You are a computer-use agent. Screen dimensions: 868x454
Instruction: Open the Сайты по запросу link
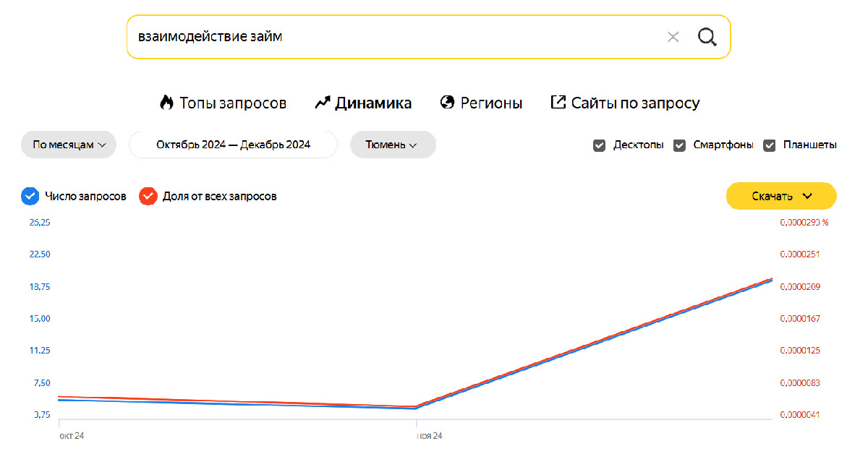pyautogui.click(x=635, y=103)
